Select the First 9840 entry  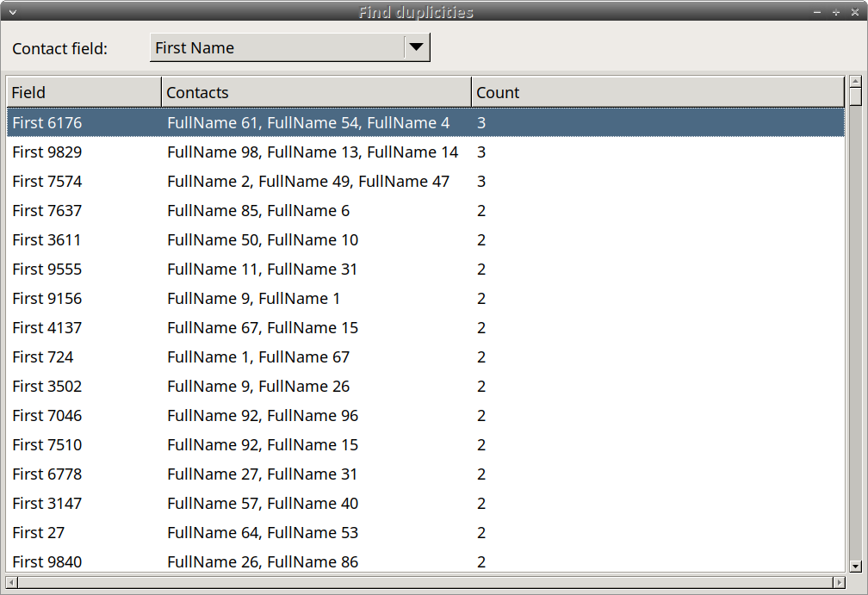(x=258, y=561)
